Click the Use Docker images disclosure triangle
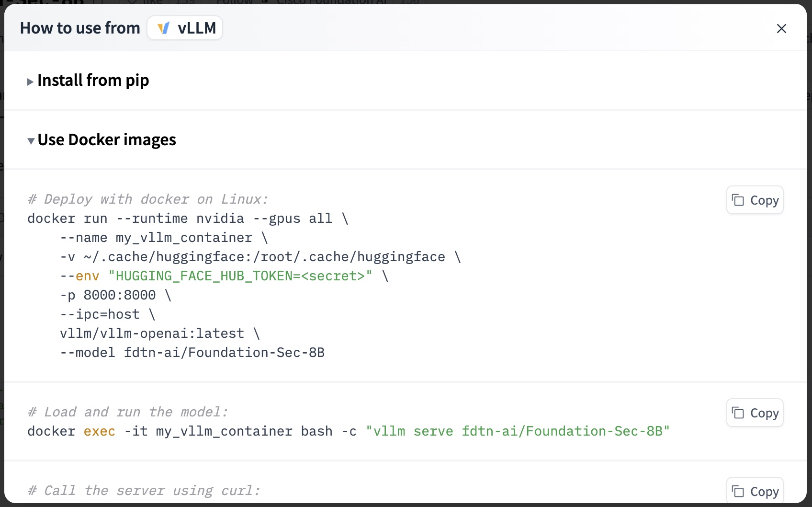 (x=31, y=141)
